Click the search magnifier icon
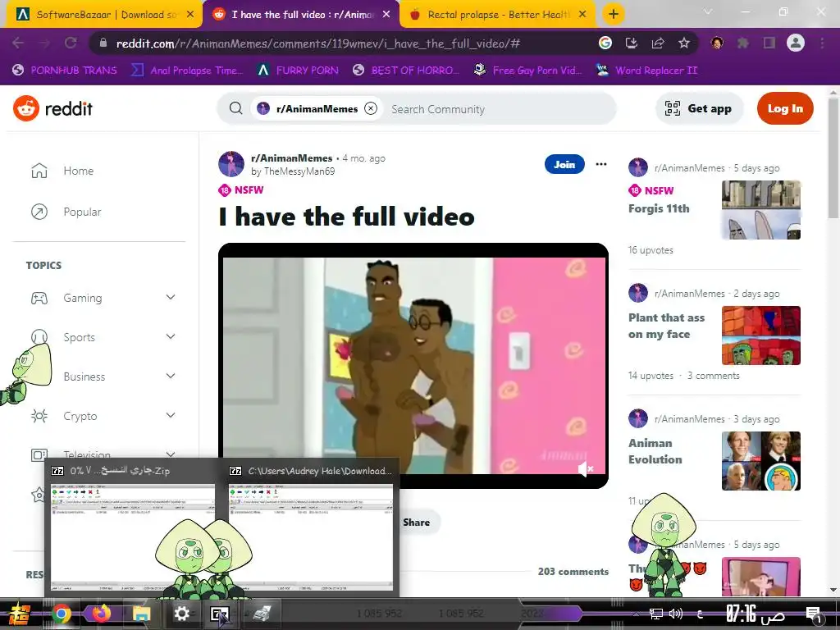The height and width of the screenshot is (630, 840). 235,109
